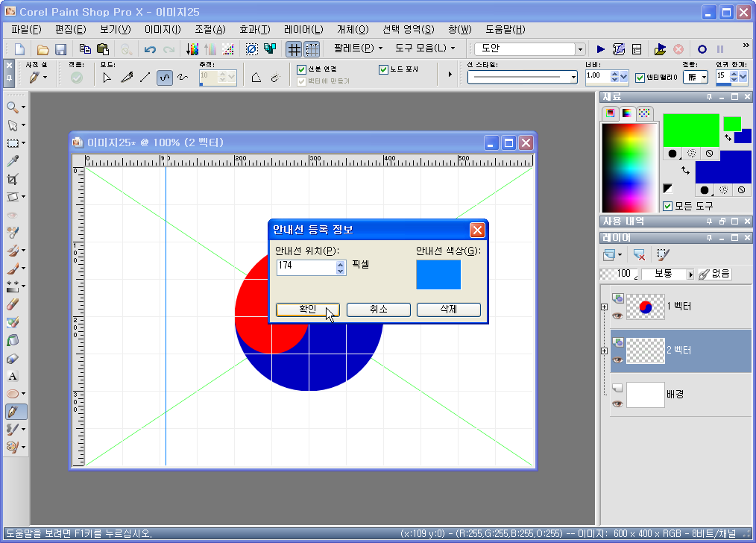Expand the '2 벡터' layer tree
Screen dimensions: 756x543
point(605,351)
